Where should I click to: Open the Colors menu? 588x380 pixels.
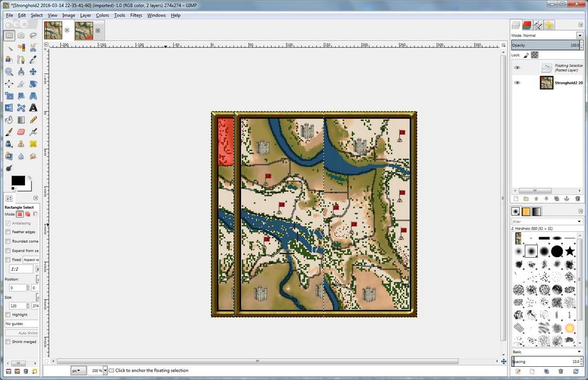102,15
